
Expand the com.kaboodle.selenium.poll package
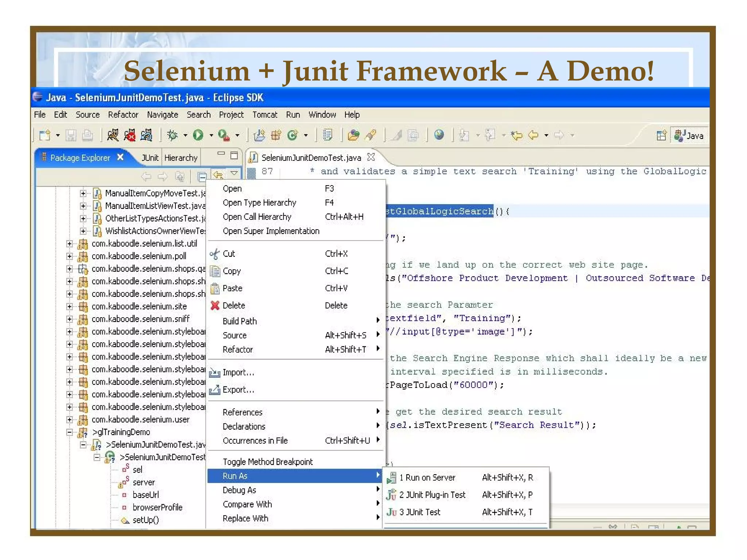69,256
